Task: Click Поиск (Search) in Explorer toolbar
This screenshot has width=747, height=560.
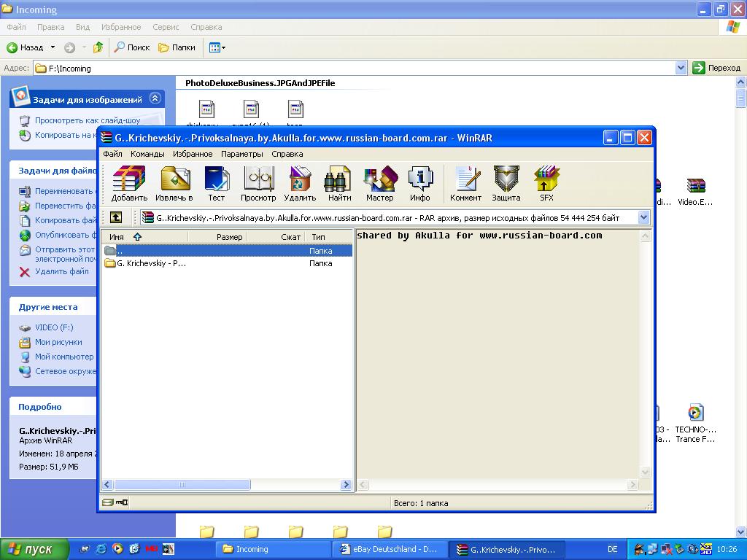Action: [132, 47]
